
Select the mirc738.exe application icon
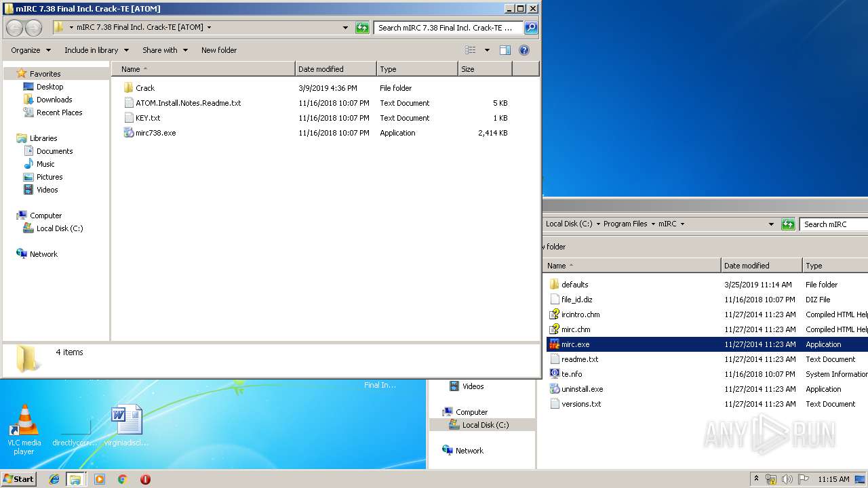click(x=129, y=133)
